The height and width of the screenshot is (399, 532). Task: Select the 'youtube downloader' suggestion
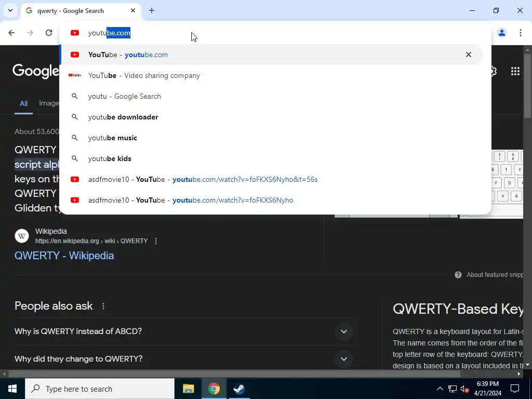[x=271, y=117]
